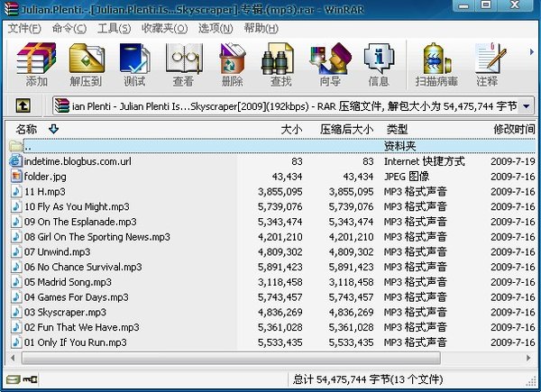Select file 07 Unwind.mp3
541x392 pixels.
(57, 252)
